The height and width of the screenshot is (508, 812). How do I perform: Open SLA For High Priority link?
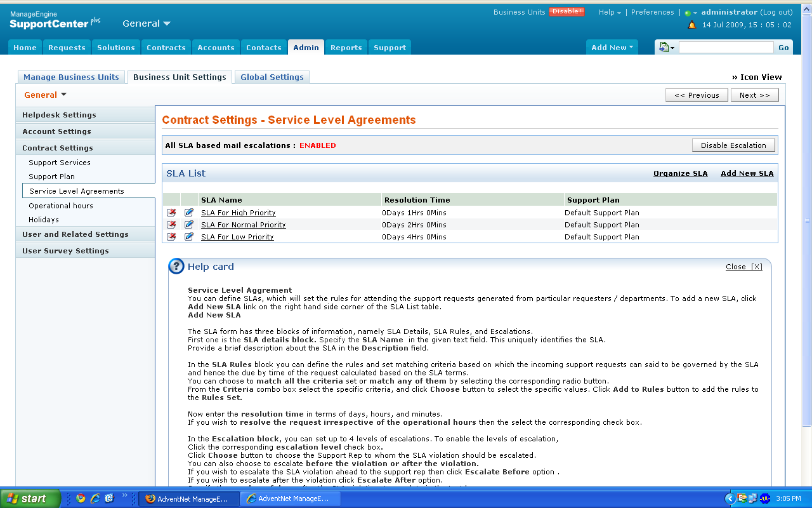[x=239, y=213]
